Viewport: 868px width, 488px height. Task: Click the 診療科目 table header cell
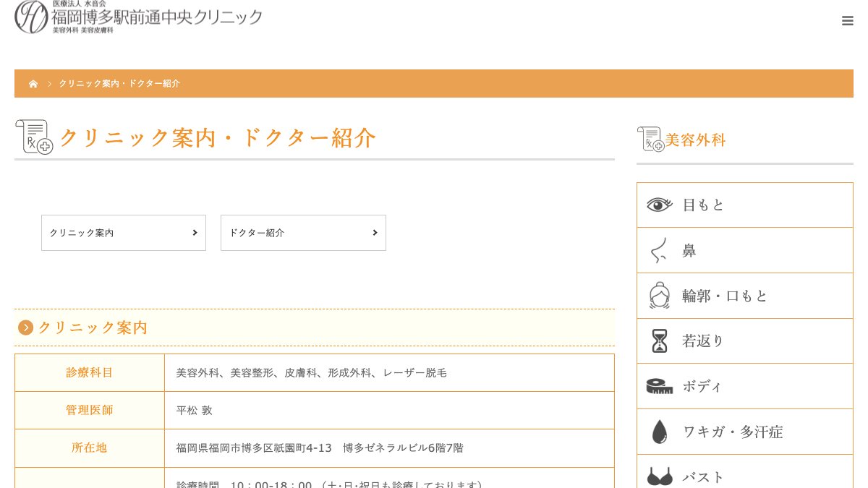pyautogui.click(x=90, y=373)
